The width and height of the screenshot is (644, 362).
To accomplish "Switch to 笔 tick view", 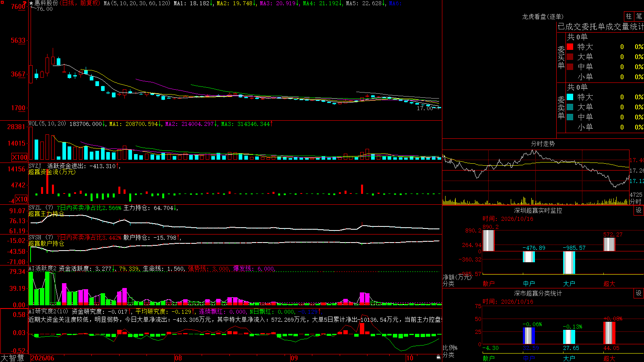I will pyautogui.click(x=639, y=16).
